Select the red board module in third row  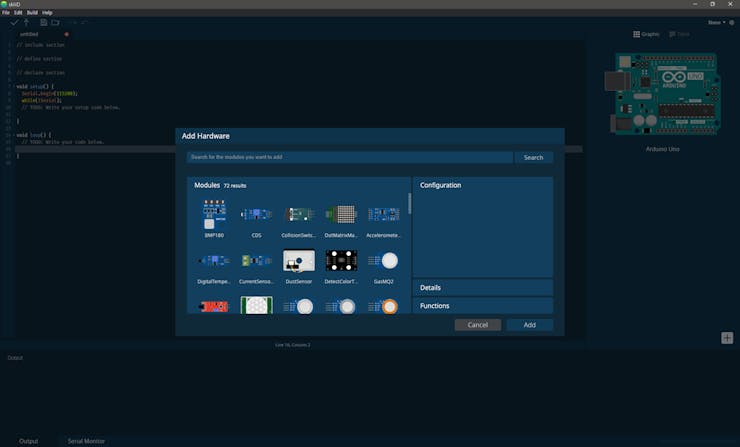point(214,307)
